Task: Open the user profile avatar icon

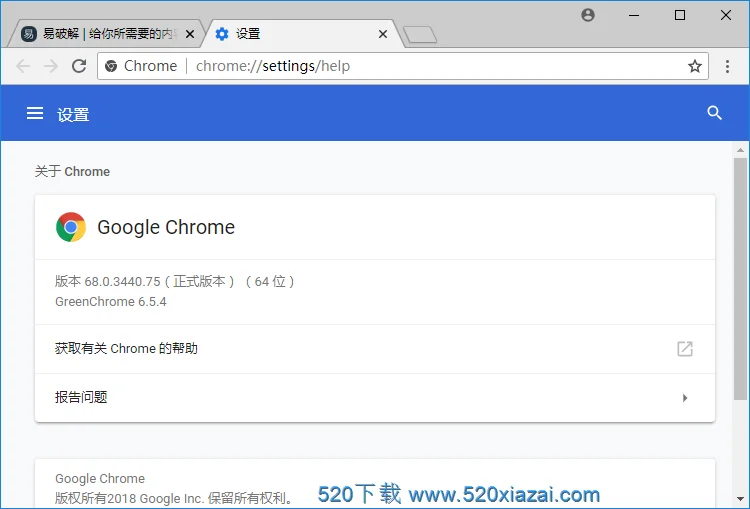Action: click(x=588, y=15)
